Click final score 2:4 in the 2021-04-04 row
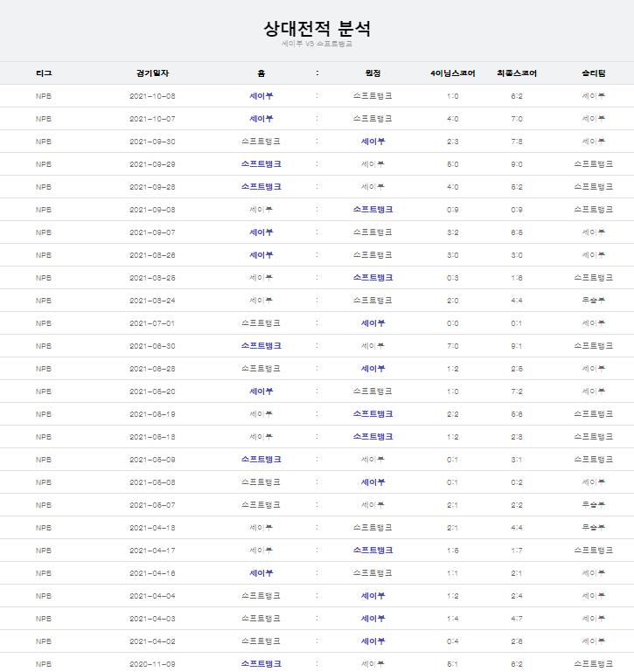The height and width of the screenshot is (672, 634). [x=517, y=596]
